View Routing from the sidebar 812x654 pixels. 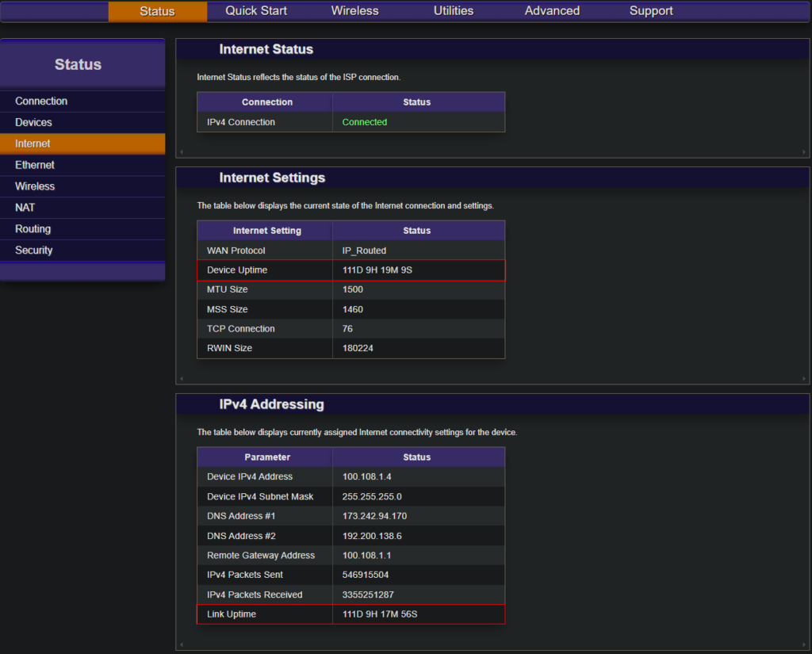tap(33, 229)
